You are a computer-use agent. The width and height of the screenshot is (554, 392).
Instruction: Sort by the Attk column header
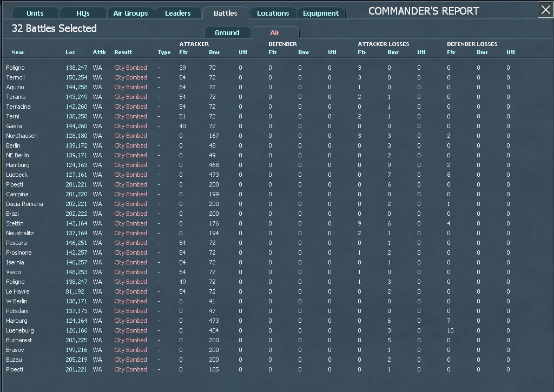coord(100,52)
